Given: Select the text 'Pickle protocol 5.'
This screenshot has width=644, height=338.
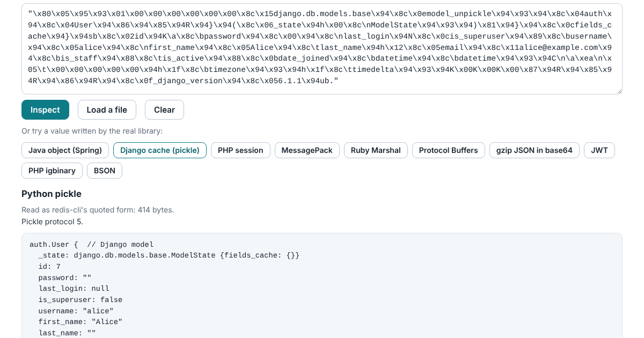Looking at the screenshot, I should [x=52, y=221].
